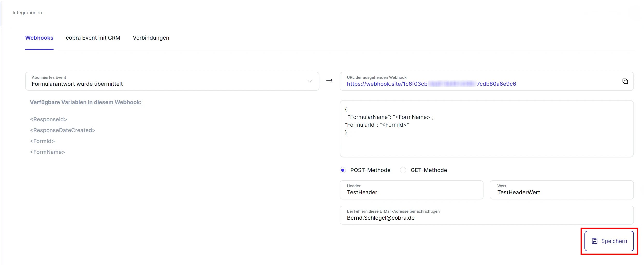The height and width of the screenshot is (265, 644).
Task: Select the Webhooks tab
Action: (39, 38)
